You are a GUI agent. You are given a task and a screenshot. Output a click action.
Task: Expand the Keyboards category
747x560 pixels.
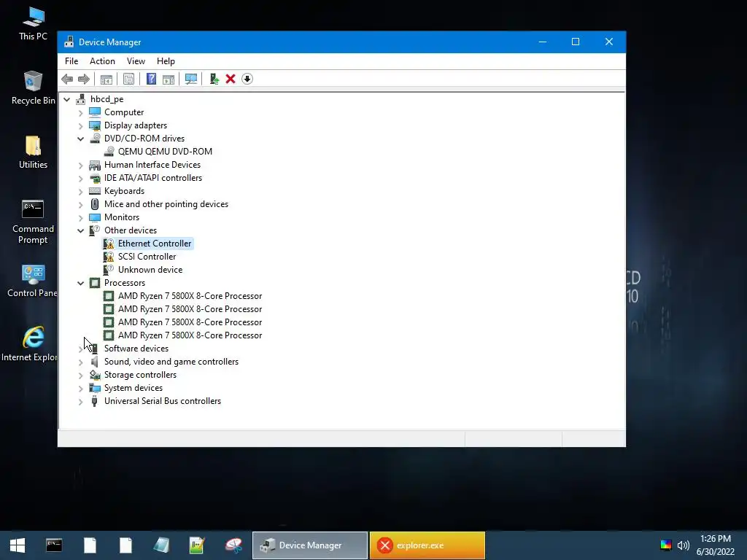click(80, 192)
